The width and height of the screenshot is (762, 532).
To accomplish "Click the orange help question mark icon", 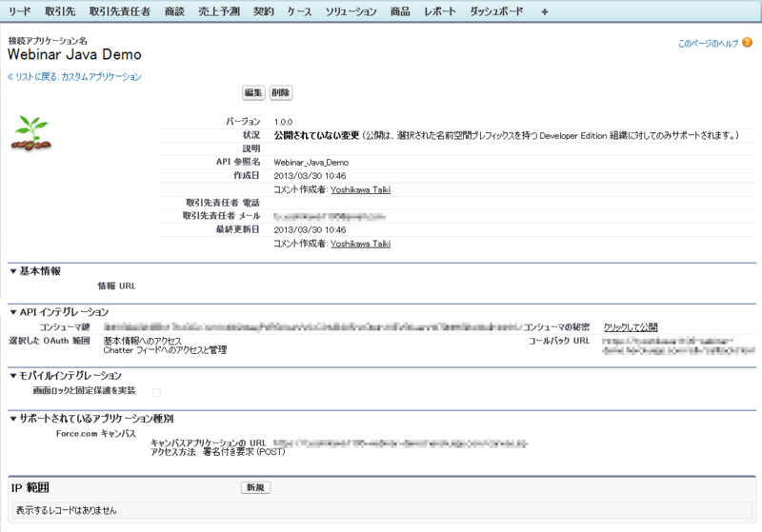I will tap(748, 42).
